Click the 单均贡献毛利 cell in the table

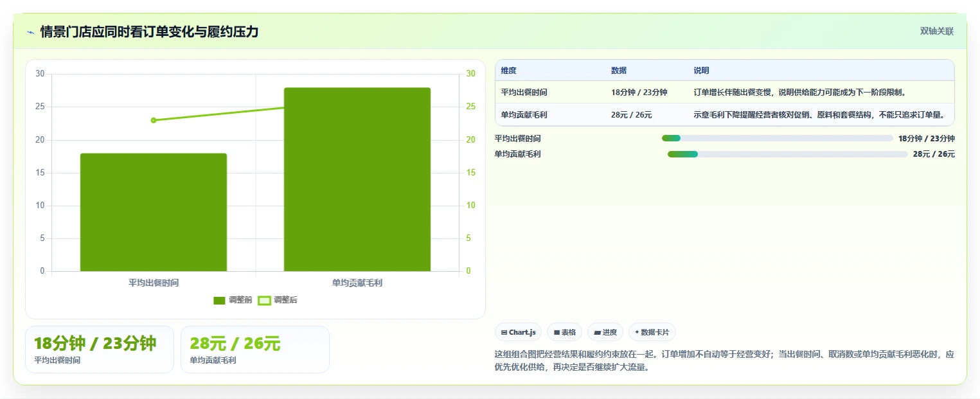(x=524, y=115)
